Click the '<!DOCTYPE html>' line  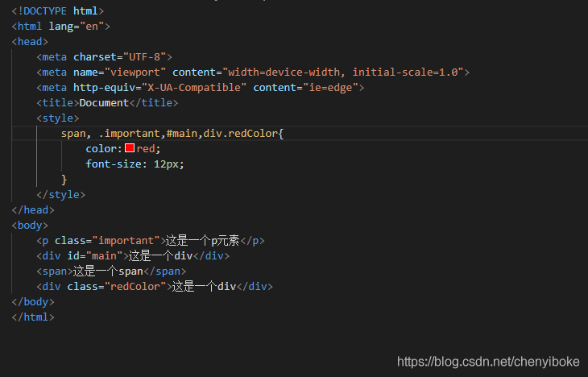tap(58, 11)
